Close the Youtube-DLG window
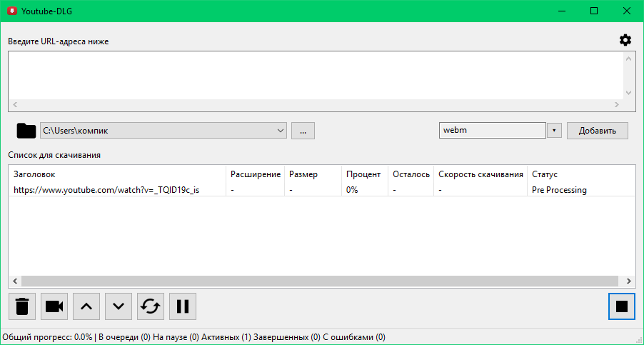 [x=627, y=11]
